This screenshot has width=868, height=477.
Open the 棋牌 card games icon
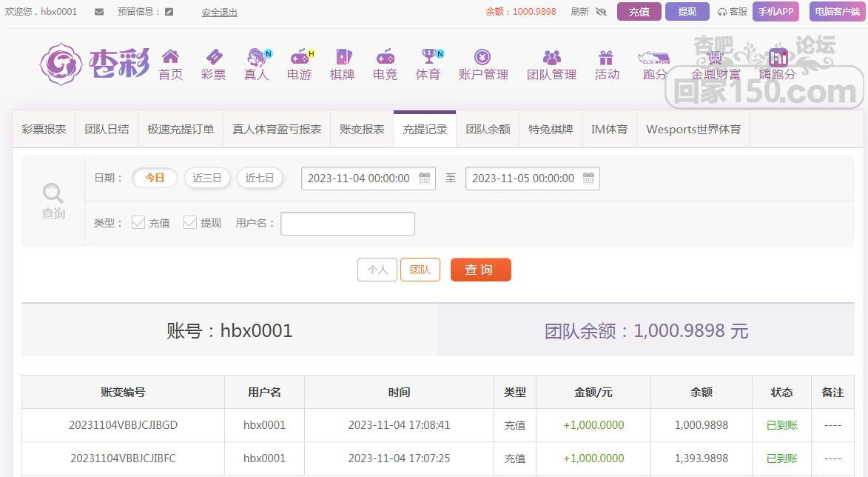342,57
